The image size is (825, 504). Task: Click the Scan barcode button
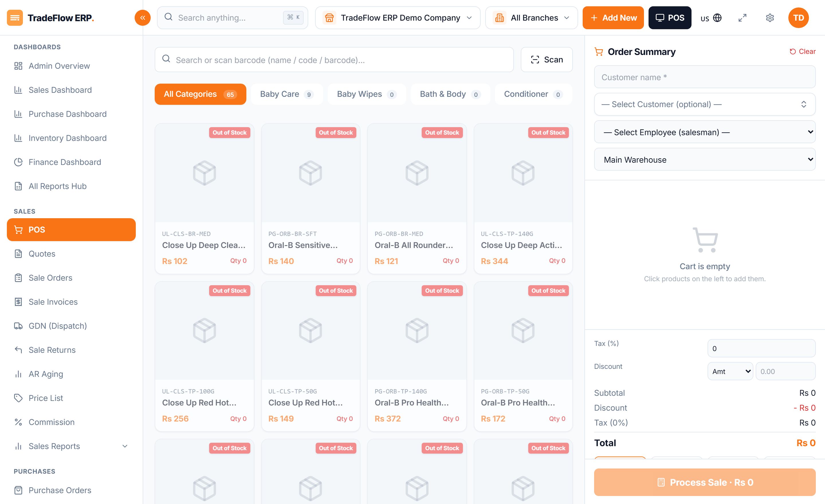pos(547,60)
